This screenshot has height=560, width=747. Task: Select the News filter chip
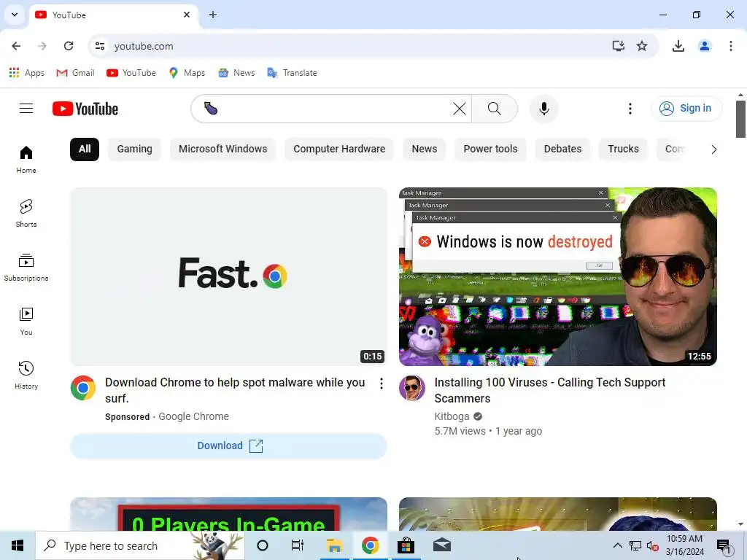click(425, 149)
